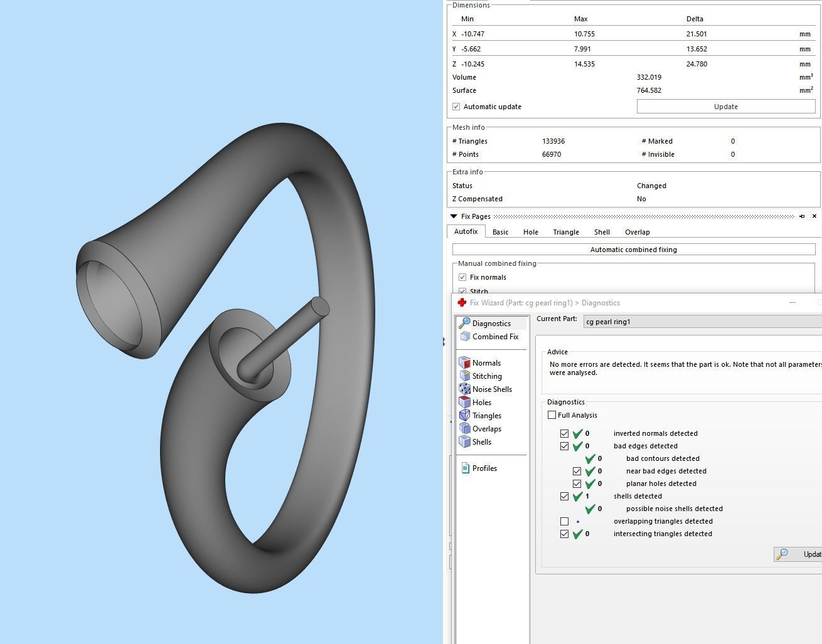Select the Surface value 764.582

[x=649, y=90]
